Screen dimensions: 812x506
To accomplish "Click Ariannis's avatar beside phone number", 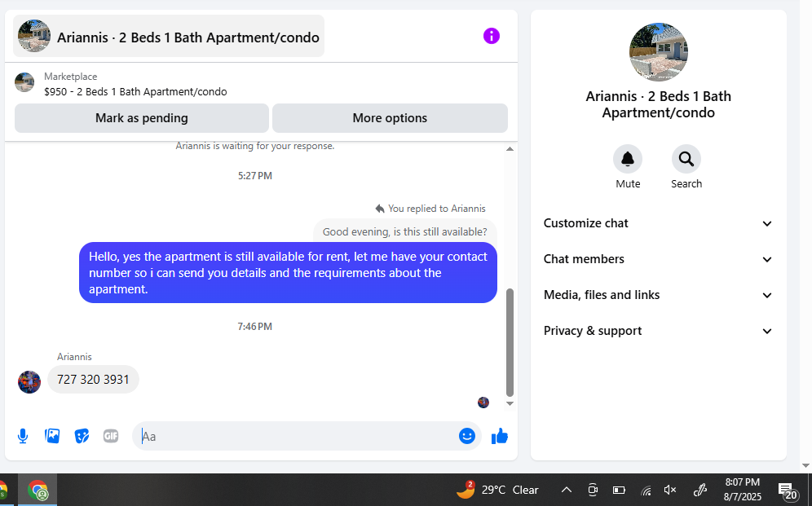I will 29,382.
